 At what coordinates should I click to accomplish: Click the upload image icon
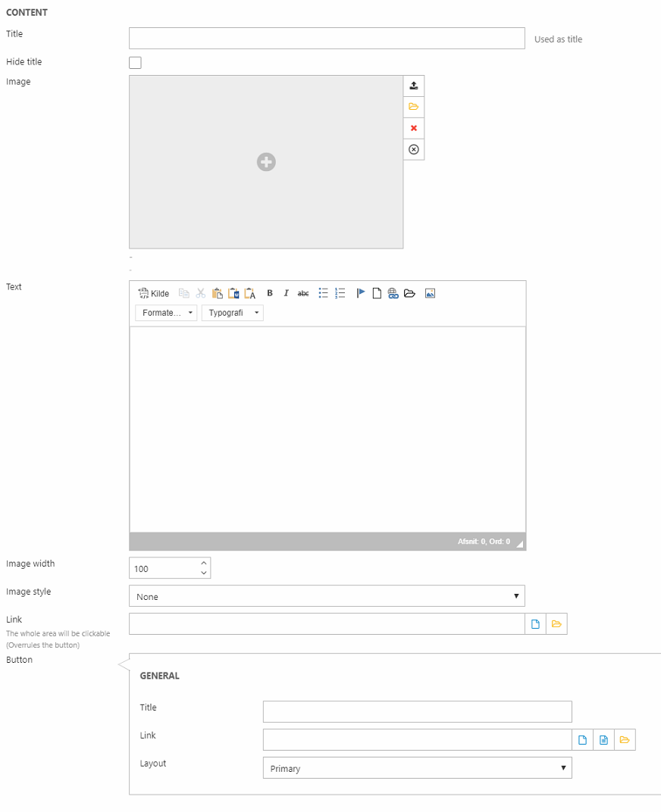(x=413, y=86)
